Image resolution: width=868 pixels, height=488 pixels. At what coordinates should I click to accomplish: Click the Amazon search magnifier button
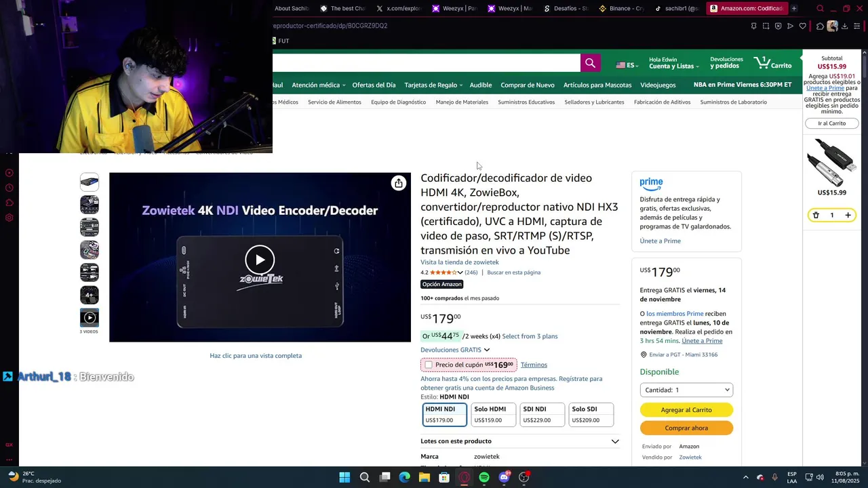590,63
